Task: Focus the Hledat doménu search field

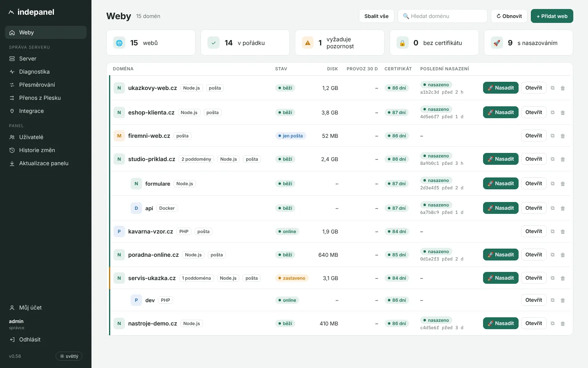Action: (443, 16)
